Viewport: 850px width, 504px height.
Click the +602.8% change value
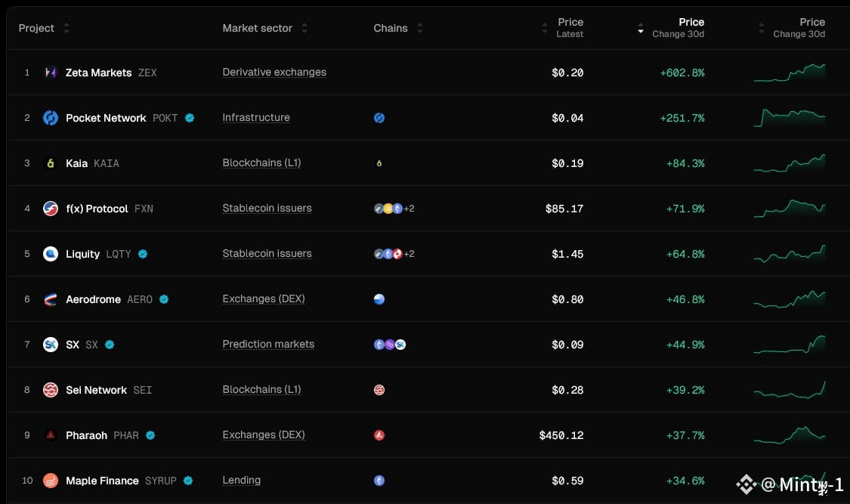(682, 73)
